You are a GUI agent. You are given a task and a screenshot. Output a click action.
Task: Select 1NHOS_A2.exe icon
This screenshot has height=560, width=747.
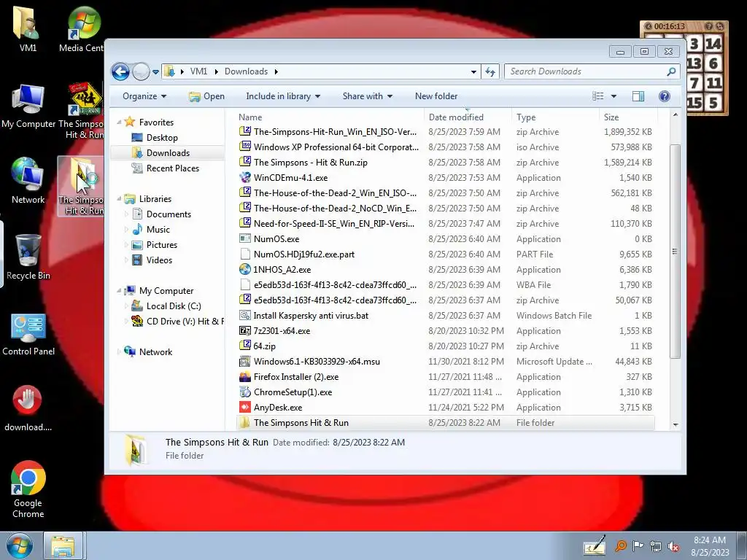coord(245,270)
